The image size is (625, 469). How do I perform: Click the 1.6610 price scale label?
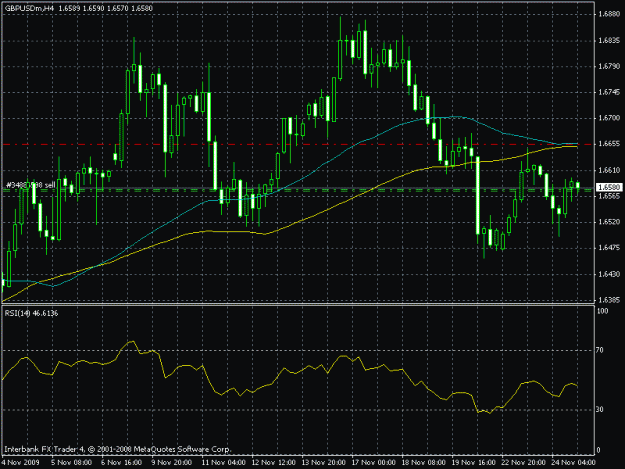coord(609,170)
